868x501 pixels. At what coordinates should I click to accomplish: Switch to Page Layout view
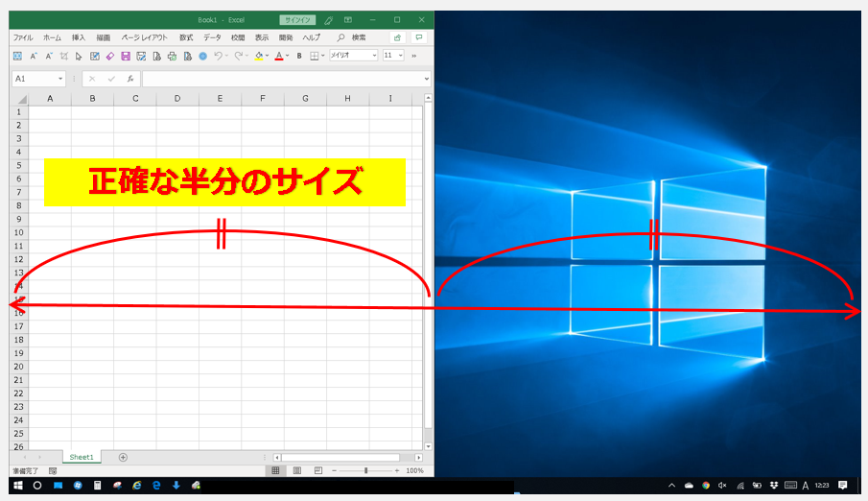[296, 470]
